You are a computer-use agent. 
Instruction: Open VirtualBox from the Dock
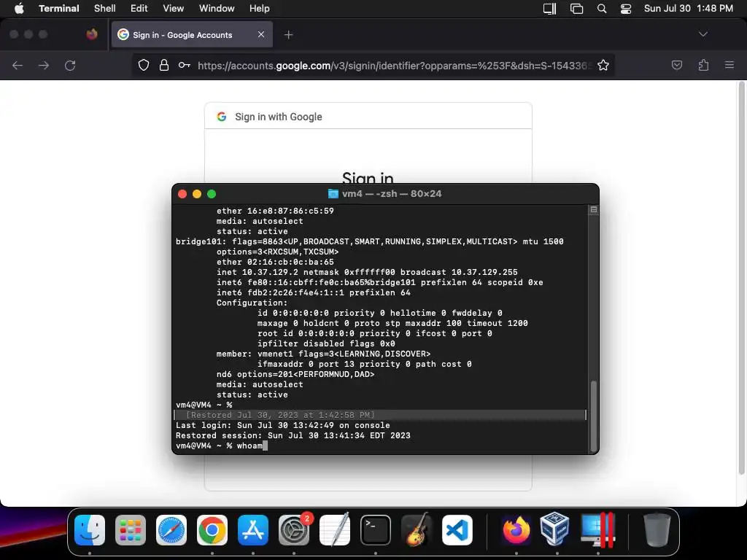point(555,530)
